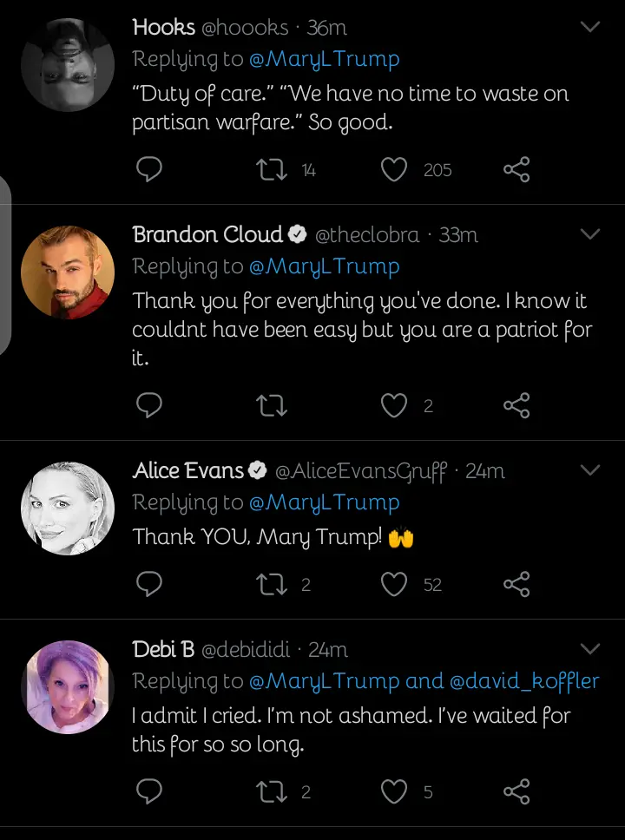
Task: Open Debi B's profile avatar
Action: (68, 687)
